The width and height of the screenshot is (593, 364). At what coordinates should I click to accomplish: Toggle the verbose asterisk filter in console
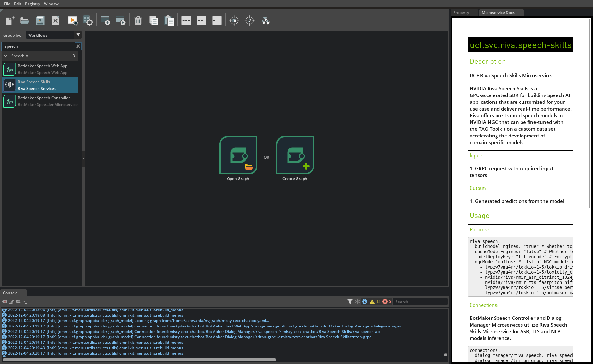coord(357,302)
